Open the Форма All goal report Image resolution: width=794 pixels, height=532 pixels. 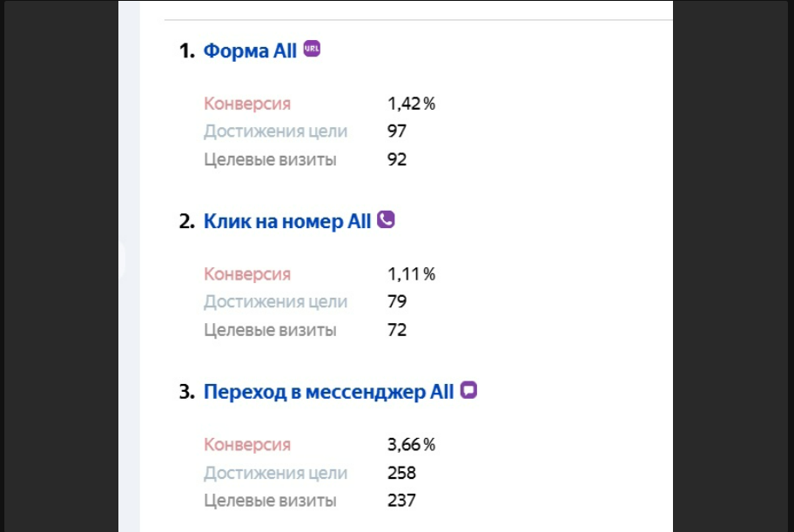coord(250,51)
